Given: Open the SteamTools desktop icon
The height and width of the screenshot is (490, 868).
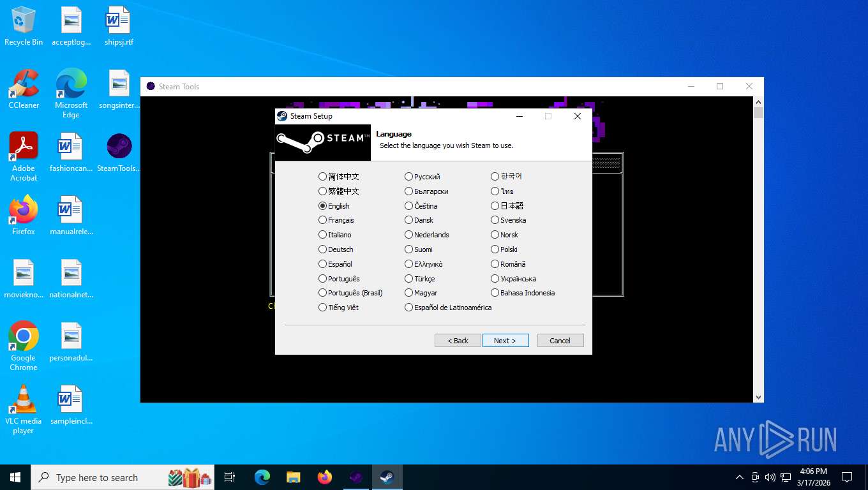Looking at the screenshot, I should (119, 153).
